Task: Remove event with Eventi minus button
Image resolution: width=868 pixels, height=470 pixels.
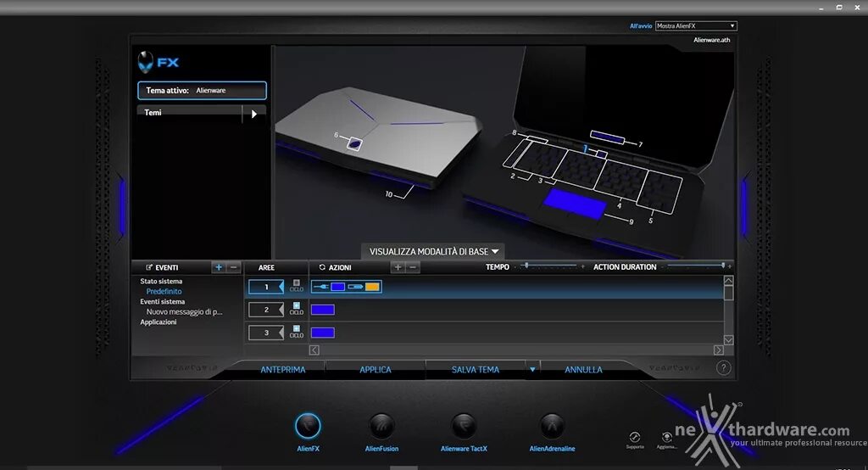Action: 234,267
